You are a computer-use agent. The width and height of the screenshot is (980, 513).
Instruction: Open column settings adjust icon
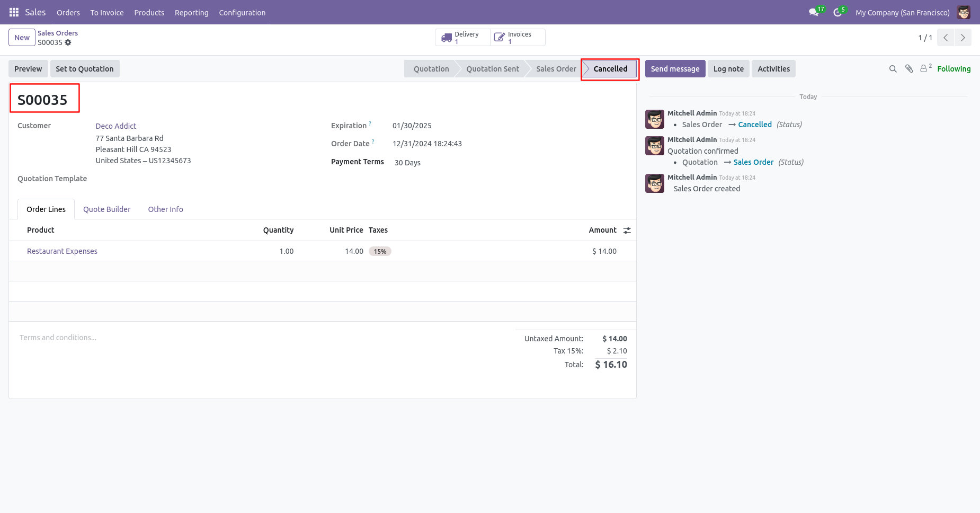[x=627, y=230]
